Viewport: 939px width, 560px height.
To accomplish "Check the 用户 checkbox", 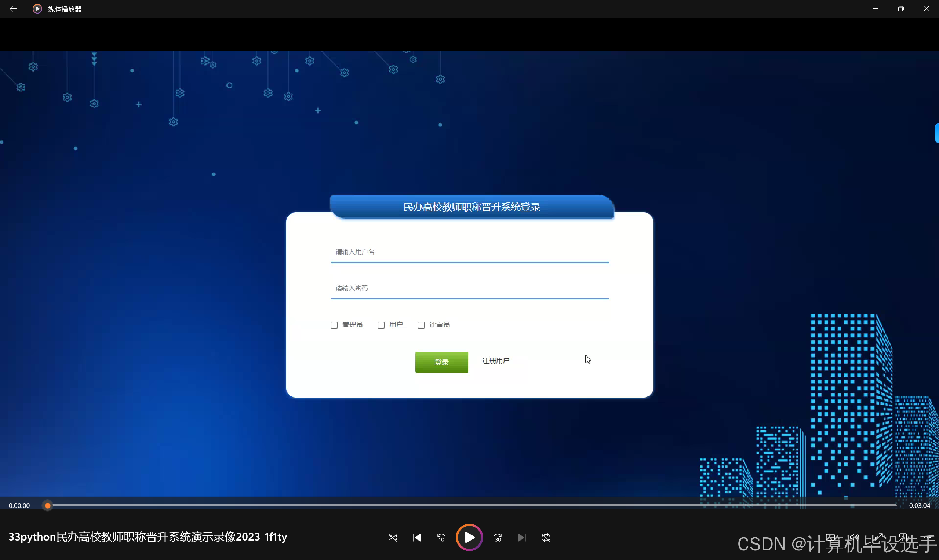I will coord(381,325).
